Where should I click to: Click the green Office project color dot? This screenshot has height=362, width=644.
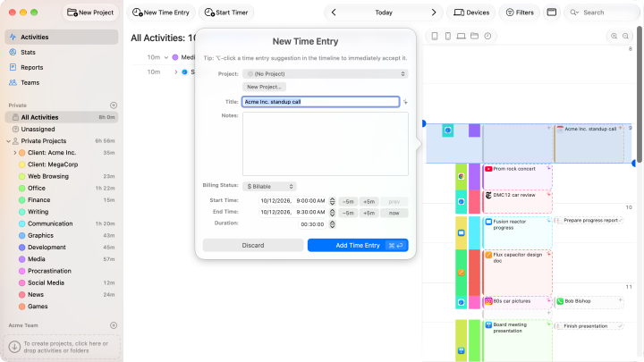pos(22,188)
